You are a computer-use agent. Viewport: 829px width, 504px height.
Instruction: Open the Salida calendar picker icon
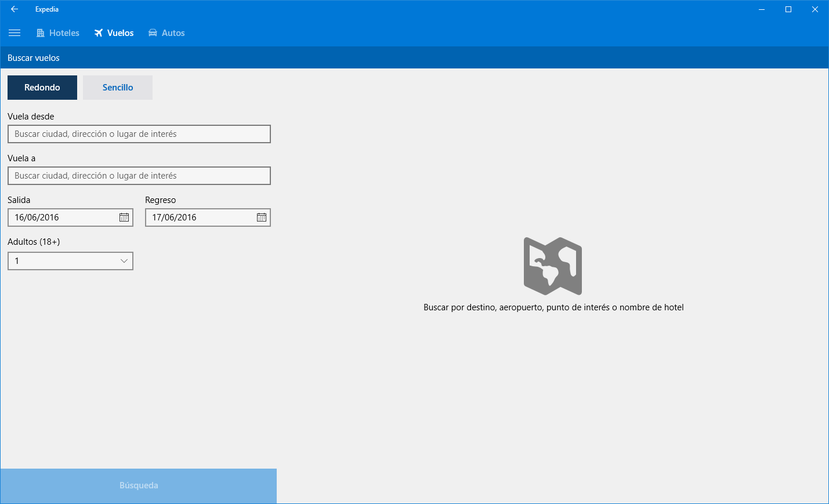click(124, 217)
